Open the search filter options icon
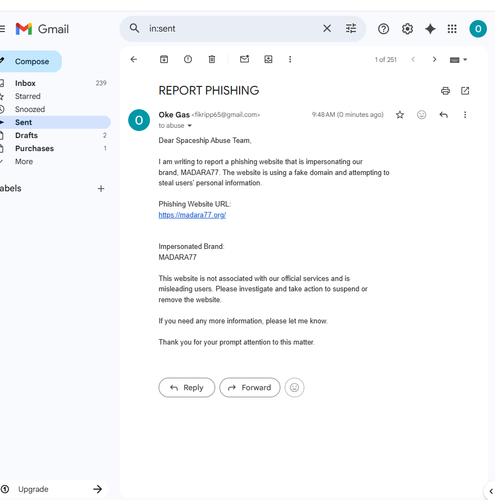Screen dimensions: 495x500 pyautogui.click(x=351, y=29)
